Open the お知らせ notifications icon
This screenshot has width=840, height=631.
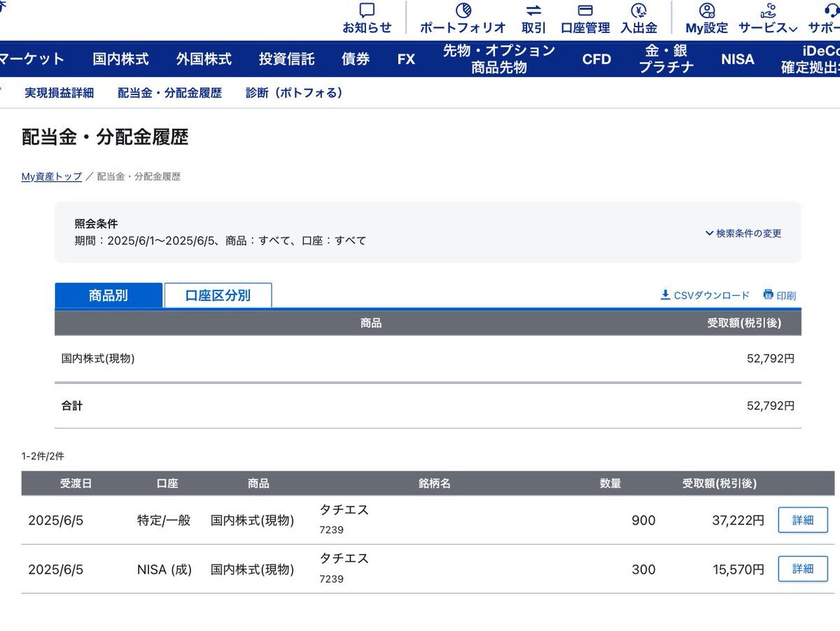pos(367,10)
